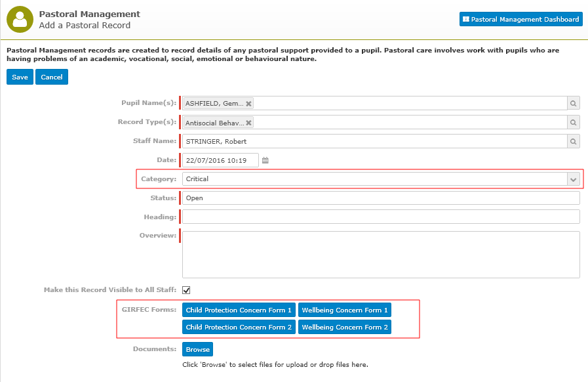Remove Antisocial Behav... record type tag

pos(248,123)
